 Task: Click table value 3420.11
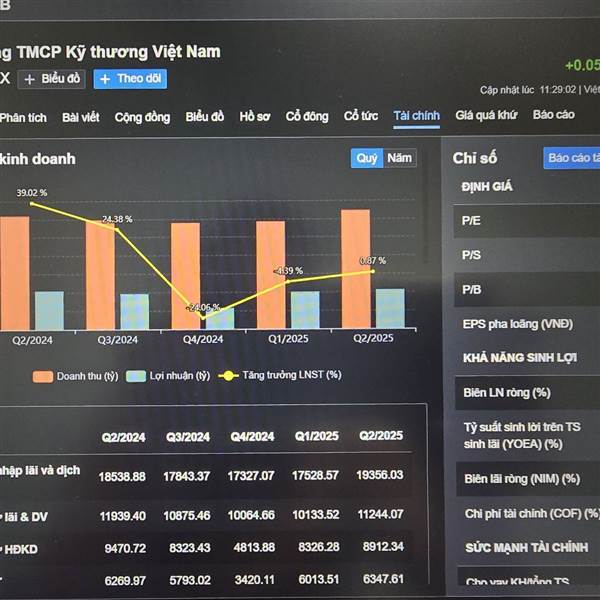(x=254, y=580)
